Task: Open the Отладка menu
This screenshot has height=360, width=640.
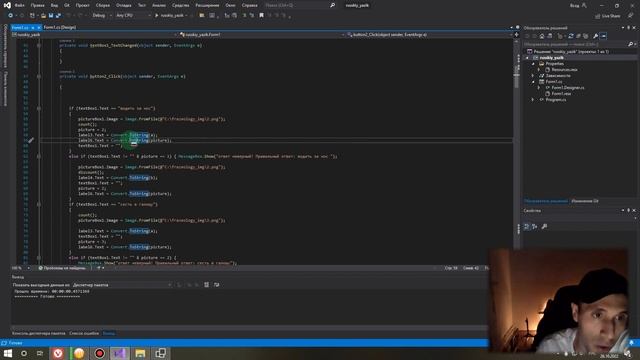Action: click(x=123, y=5)
